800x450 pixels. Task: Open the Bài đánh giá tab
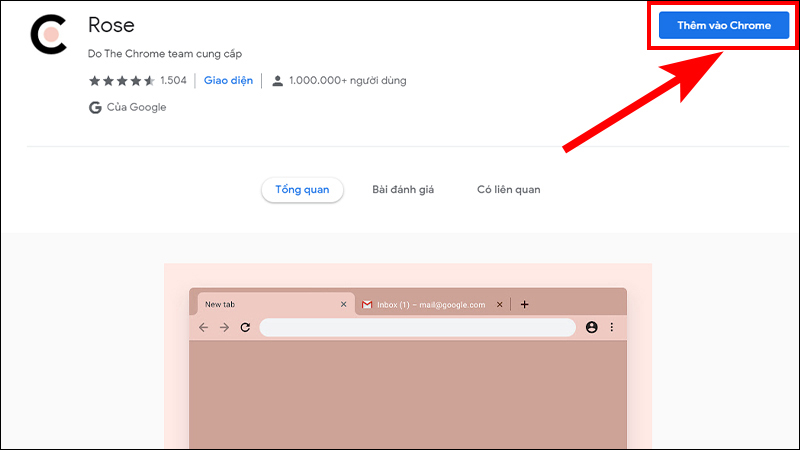click(403, 190)
